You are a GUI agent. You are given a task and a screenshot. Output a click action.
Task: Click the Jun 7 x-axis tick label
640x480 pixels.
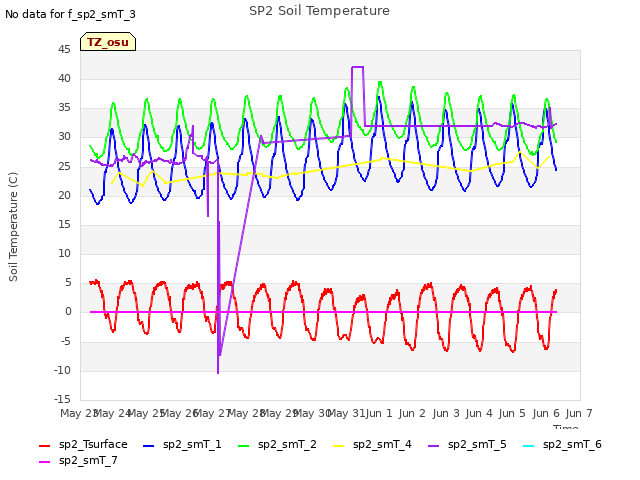coord(579,413)
